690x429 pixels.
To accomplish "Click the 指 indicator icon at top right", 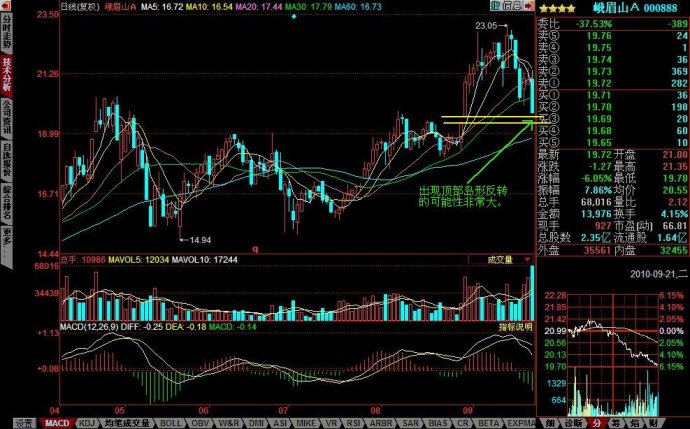I will (495, 6).
